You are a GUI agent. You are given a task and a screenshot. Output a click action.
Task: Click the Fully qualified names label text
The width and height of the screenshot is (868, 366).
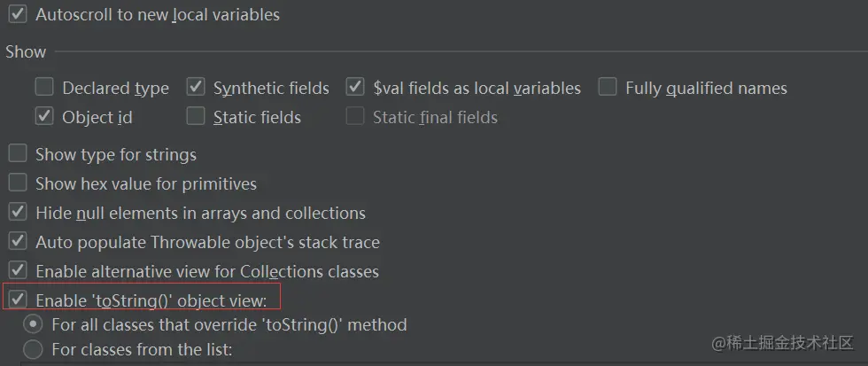click(706, 88)
